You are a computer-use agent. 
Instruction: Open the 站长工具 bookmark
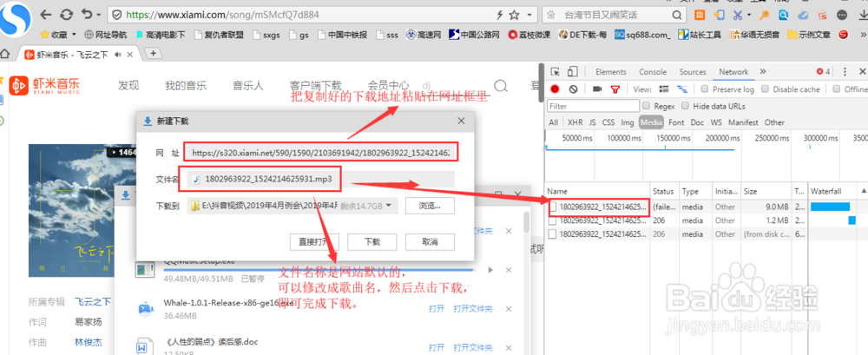699,35
